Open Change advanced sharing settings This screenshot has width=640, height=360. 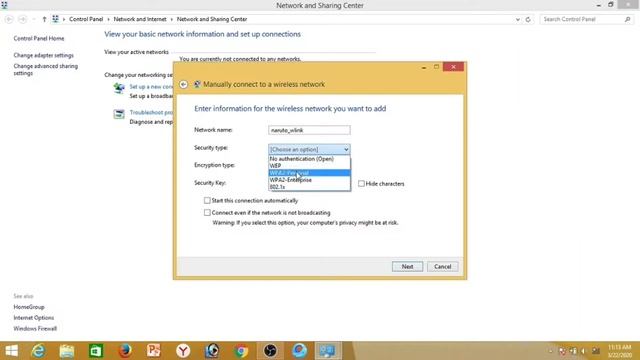[x=45, y=69]
